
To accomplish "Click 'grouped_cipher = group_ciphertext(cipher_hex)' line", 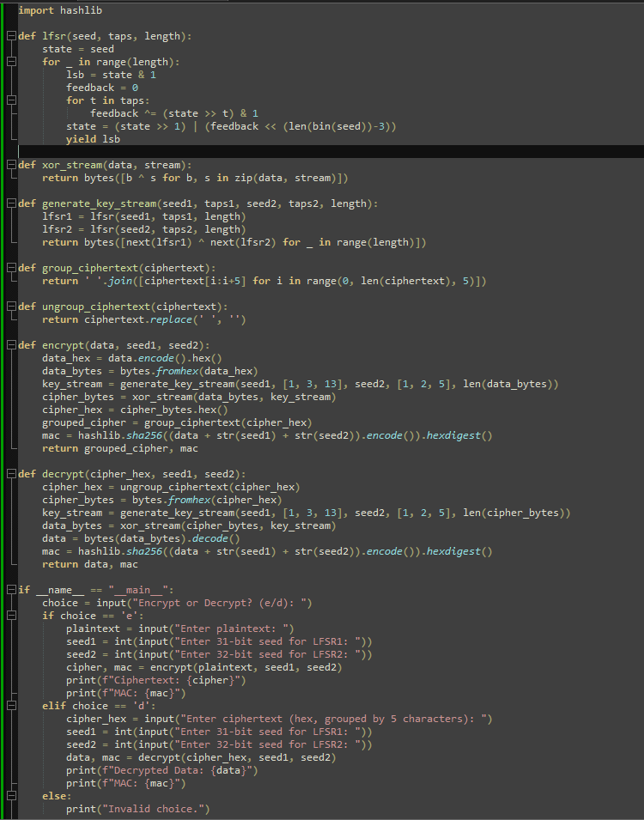I will (178, 422).
